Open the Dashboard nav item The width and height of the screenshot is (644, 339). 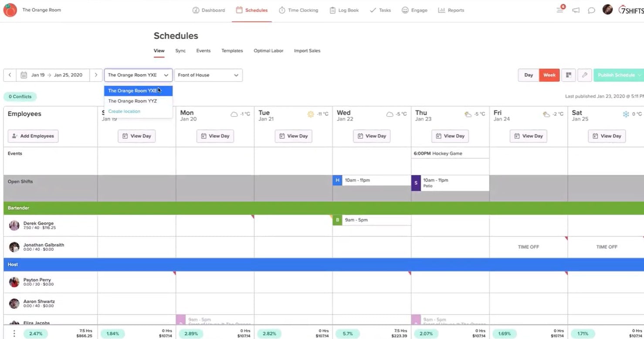209,10
